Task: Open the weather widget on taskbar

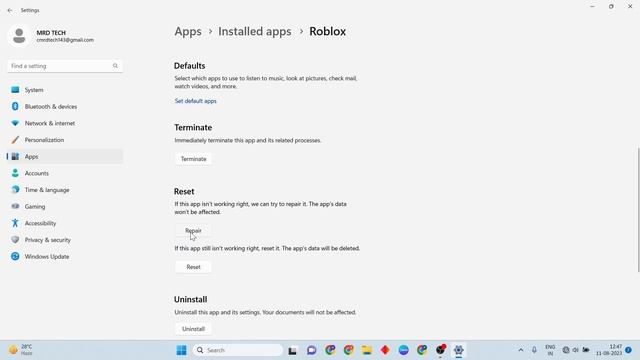Action: coord(21,350)
